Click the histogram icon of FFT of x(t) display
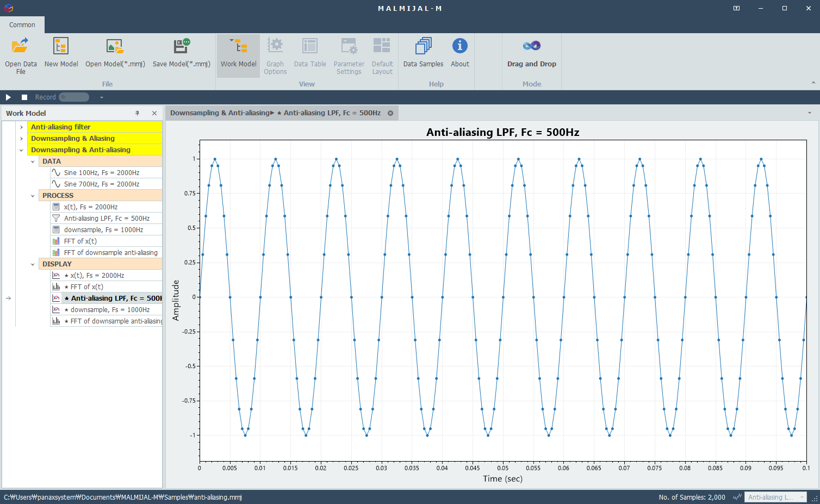820x504 pixels. [56, 287]
